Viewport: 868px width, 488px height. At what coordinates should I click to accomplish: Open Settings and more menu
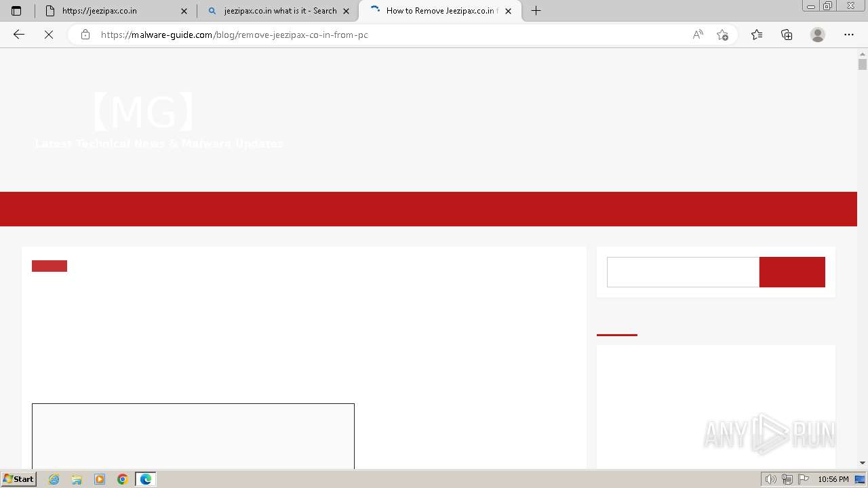pyautogui.click(x=849, y=35)
